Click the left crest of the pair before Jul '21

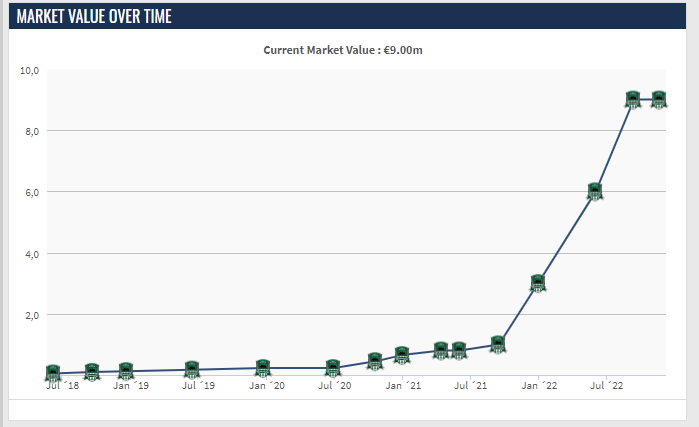[441, 350]
